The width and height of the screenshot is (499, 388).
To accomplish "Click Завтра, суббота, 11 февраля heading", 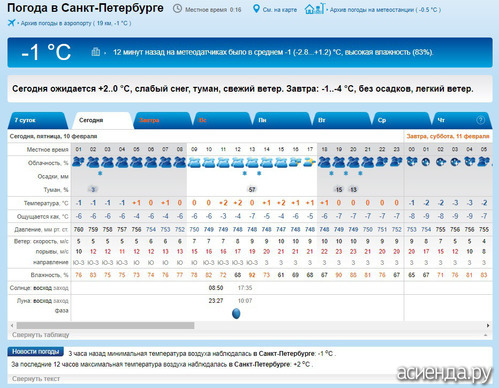I will click(x=448, y=136).
